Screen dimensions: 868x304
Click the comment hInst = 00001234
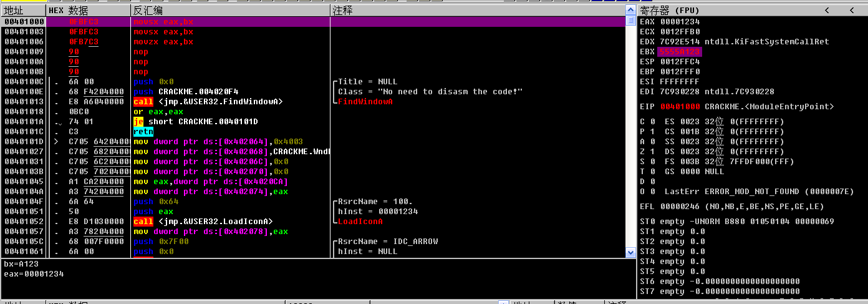377,212
